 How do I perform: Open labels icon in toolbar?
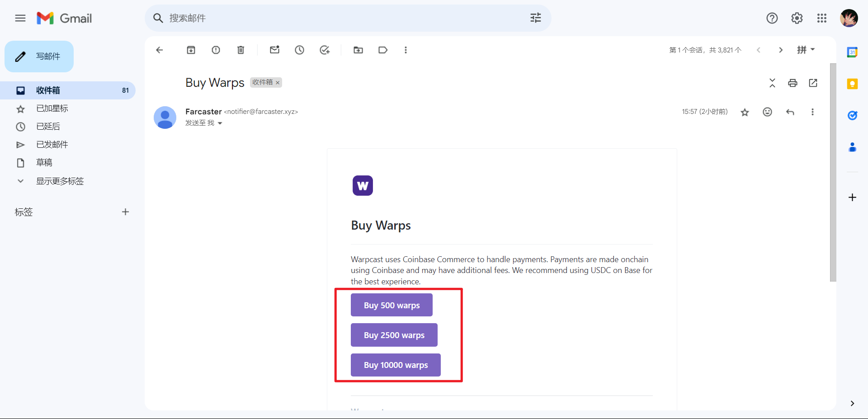point(383,50)
